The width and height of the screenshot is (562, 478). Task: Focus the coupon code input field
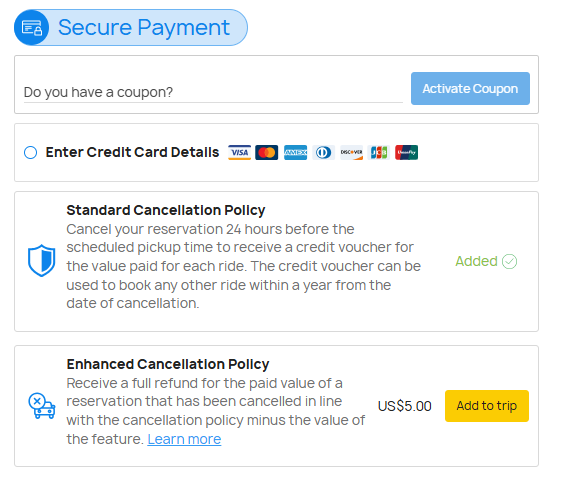[213, 92]
